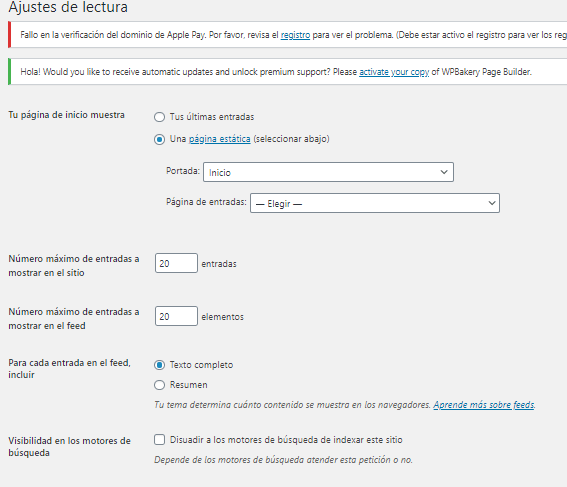Open 'Aprende más sobre feeds' link

484,405
